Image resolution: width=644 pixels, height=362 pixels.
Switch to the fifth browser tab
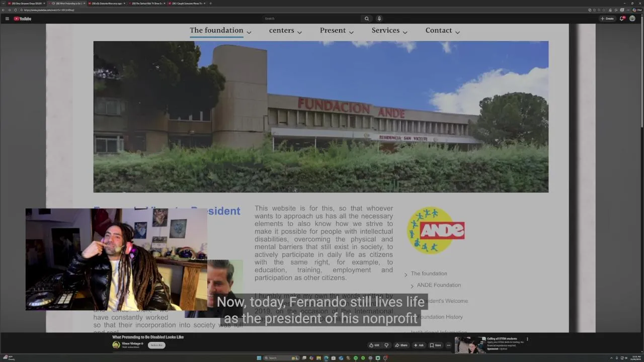click(187, 4)
